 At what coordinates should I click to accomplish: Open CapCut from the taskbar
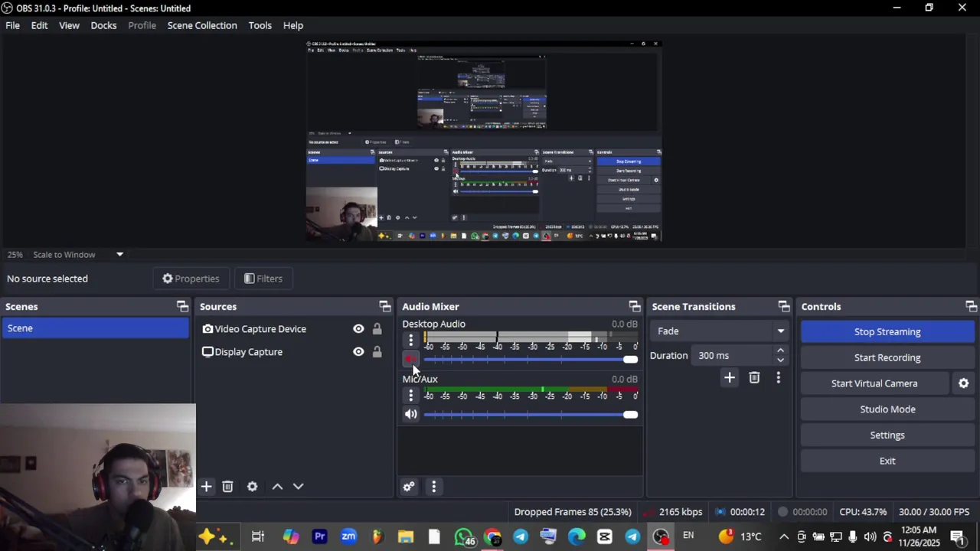(x=605, y=536)
